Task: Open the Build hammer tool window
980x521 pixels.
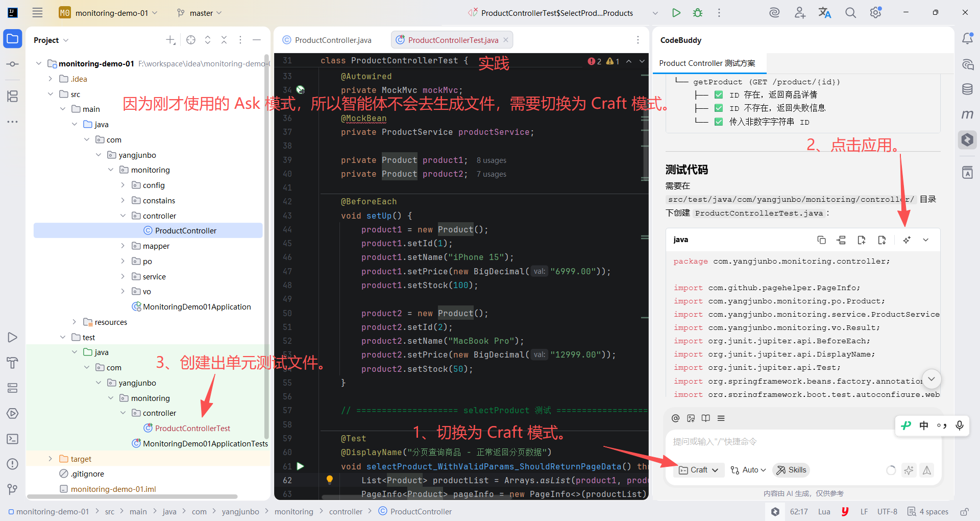Action: coord(13,363)
